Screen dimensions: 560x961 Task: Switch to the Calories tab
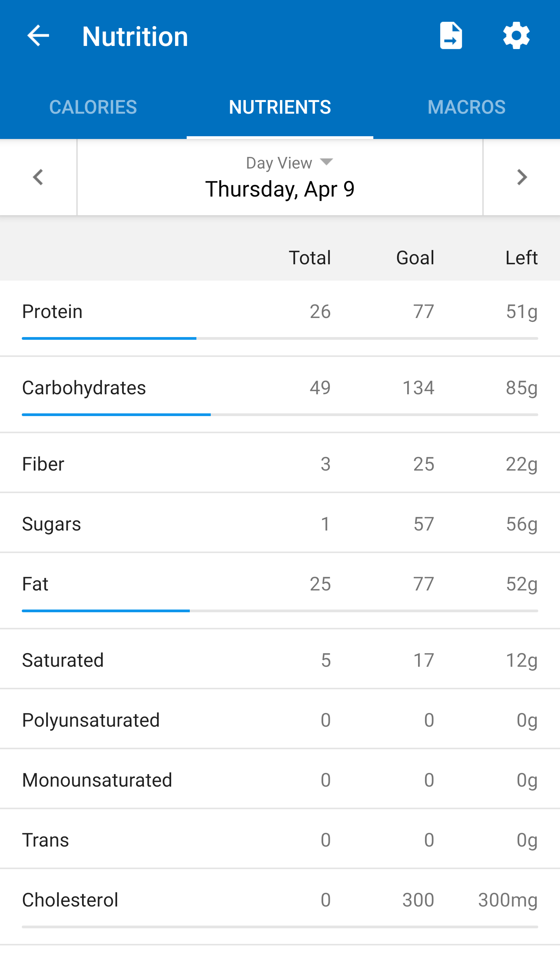pyautogui.click(x=93, y=107)
